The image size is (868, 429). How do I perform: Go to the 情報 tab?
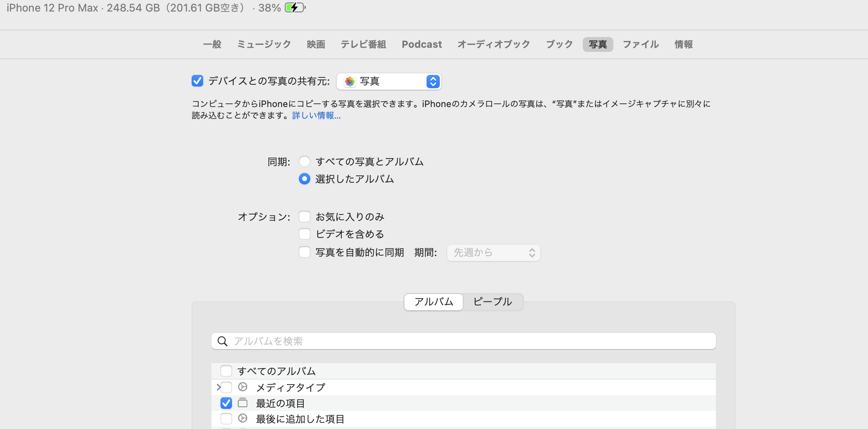[x=684, y=44]
